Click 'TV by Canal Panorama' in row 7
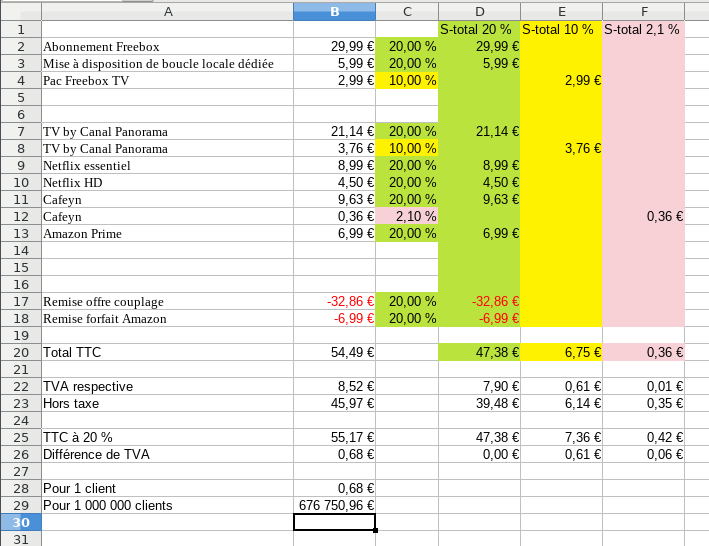709x546 pixels. pyautogui.click(x=167, y=132)
